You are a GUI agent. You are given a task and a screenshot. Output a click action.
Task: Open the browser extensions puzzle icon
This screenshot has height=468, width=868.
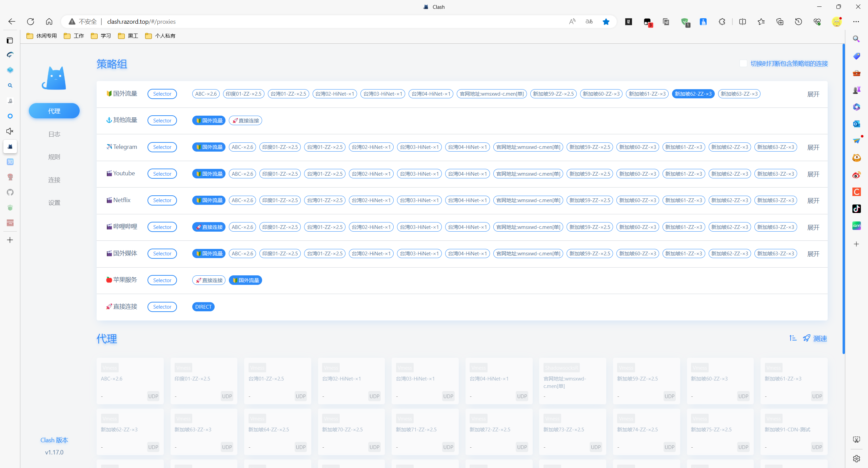point(722,22)
